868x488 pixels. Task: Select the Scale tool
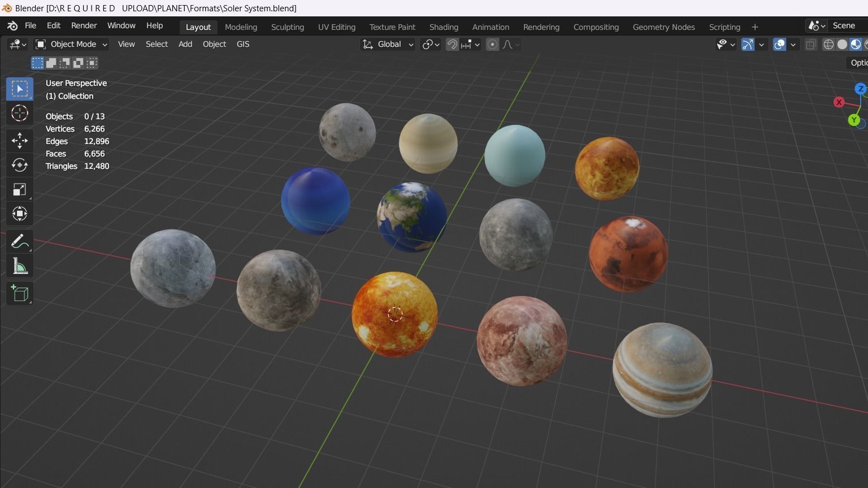[x=20, y=189]
